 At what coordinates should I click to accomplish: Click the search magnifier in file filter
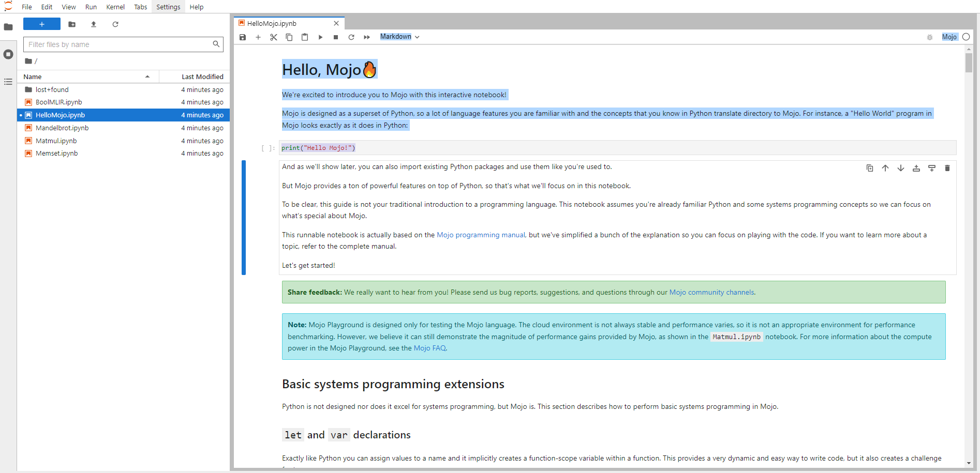216,44
